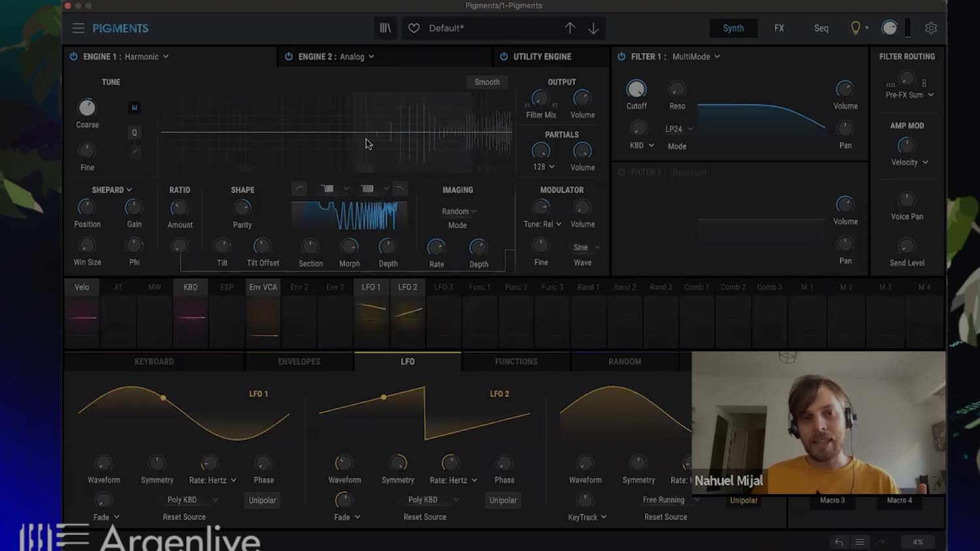Click the master volume knob in header
The width and height of the screenshot is (980, 551).
tap(889, 28)
